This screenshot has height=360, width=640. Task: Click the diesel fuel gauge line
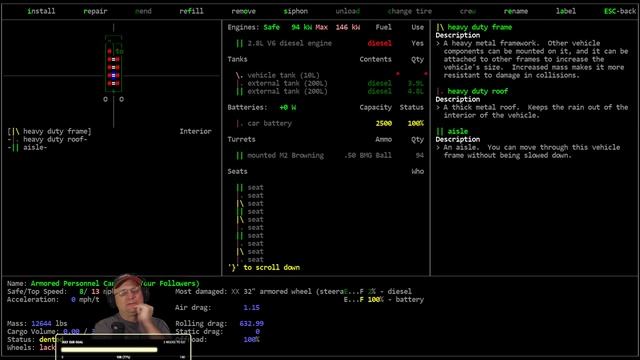(x=378, y=291)
